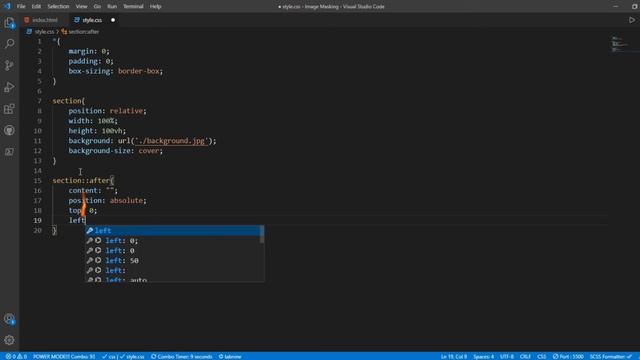The height and width of the screenshot is (360, 640).
Task: Click the run play icon in editor title
Action: click(631, 20)
